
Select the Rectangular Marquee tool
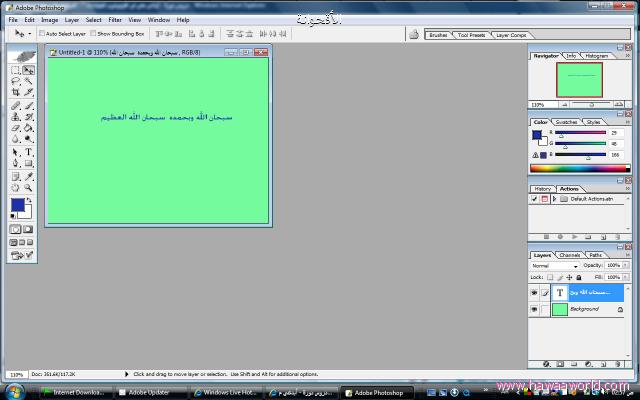click(x=16, y=70)
